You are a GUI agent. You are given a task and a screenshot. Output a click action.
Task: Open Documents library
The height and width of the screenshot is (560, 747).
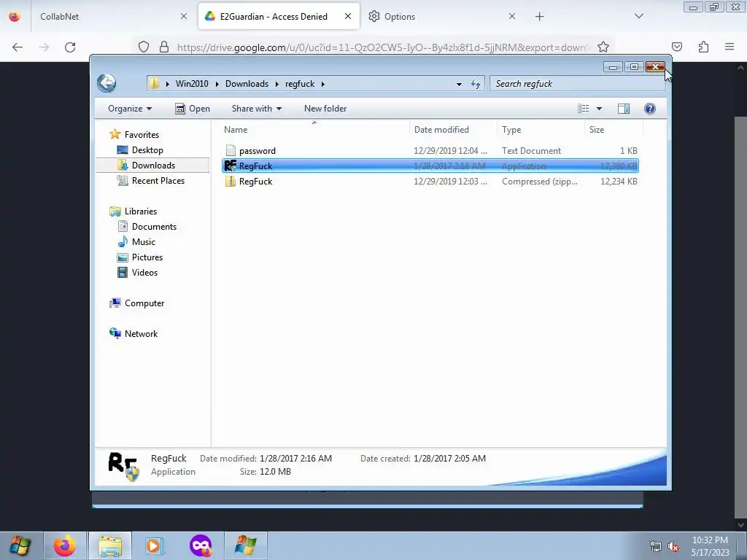[154, 227]
